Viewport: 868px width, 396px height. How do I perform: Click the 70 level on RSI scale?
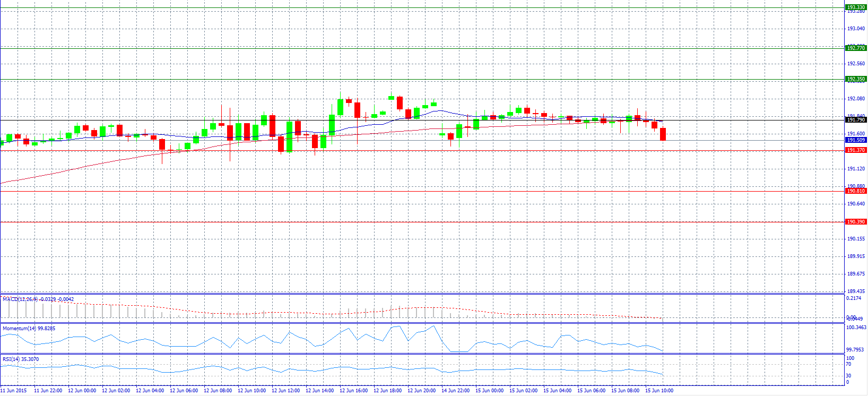pos(848,364)
